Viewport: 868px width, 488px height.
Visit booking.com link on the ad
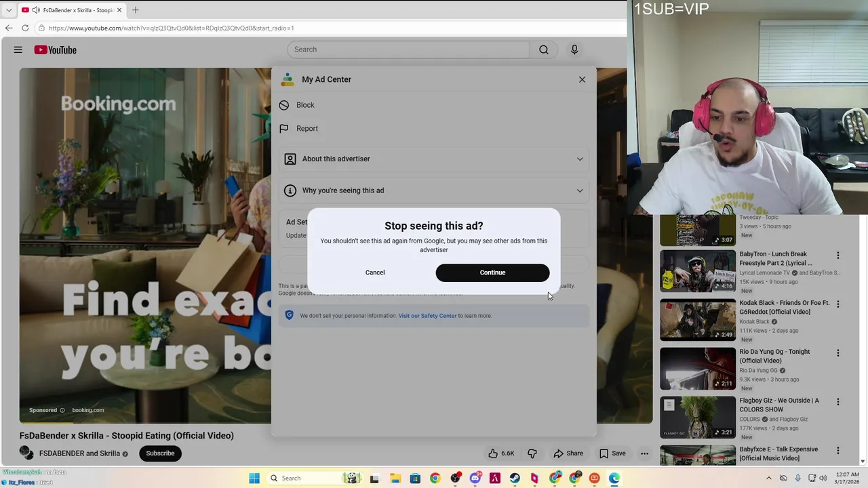(88, 410)
